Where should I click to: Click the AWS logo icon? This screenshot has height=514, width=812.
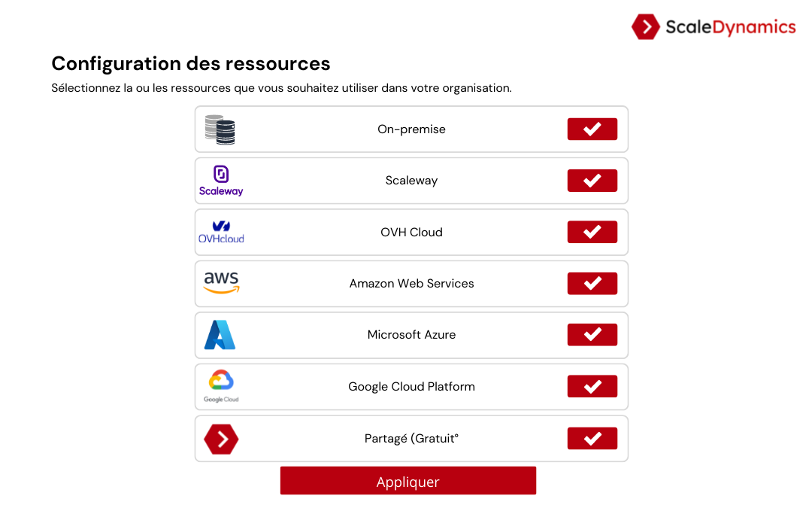point(221,283)
